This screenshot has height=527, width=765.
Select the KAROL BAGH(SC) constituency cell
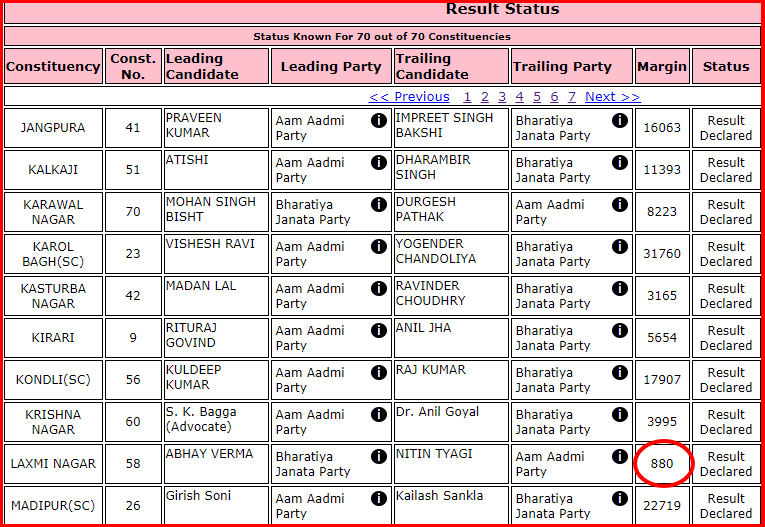pyautogui.click(x=54, y=254)
